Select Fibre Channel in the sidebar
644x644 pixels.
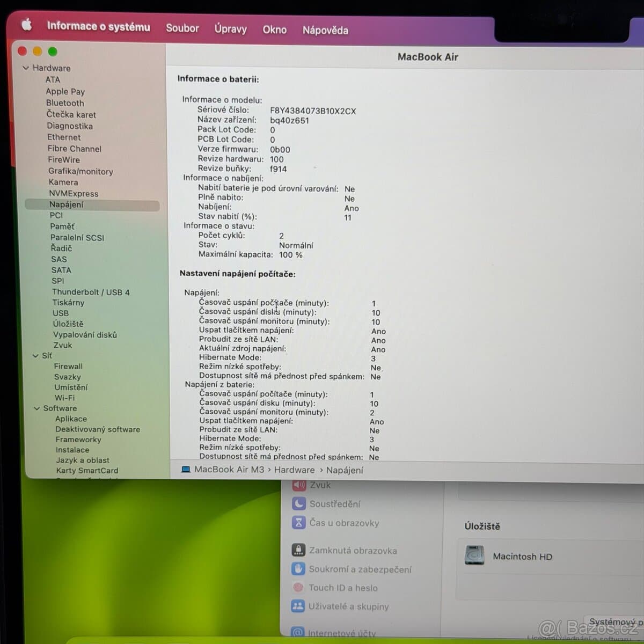[75, 149]
